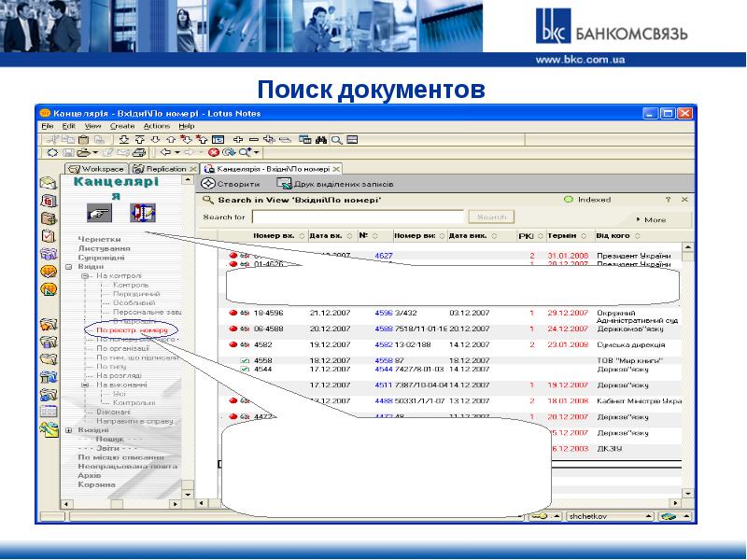Open the mail envelope icon in left bookmark bar

[49, 183]
